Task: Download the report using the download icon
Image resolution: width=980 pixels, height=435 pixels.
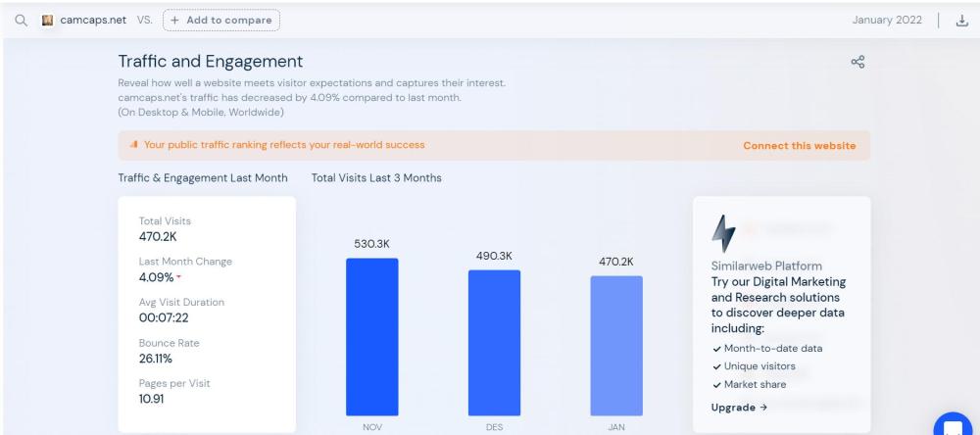Action: click(960, 20)
